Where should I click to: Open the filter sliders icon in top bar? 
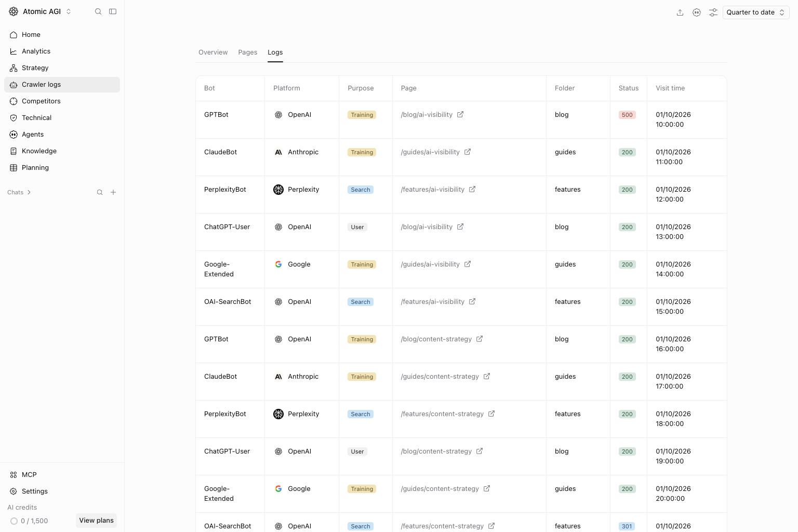pyautogui.click(x=713, y=12)
